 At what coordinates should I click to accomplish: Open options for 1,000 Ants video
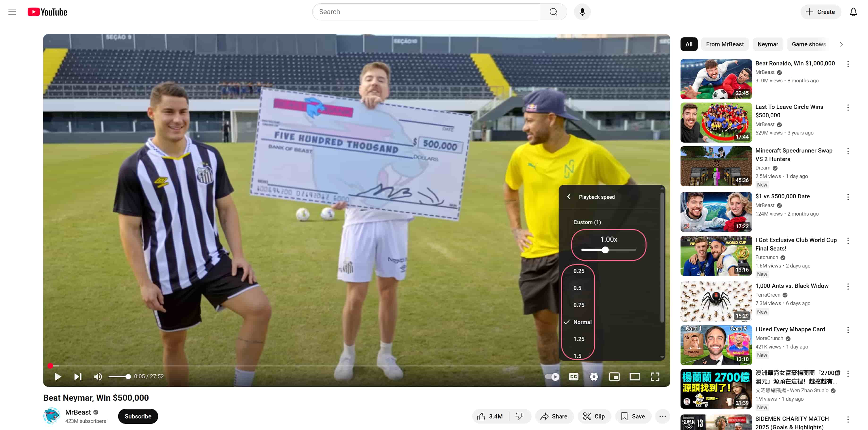click(848, 286)
